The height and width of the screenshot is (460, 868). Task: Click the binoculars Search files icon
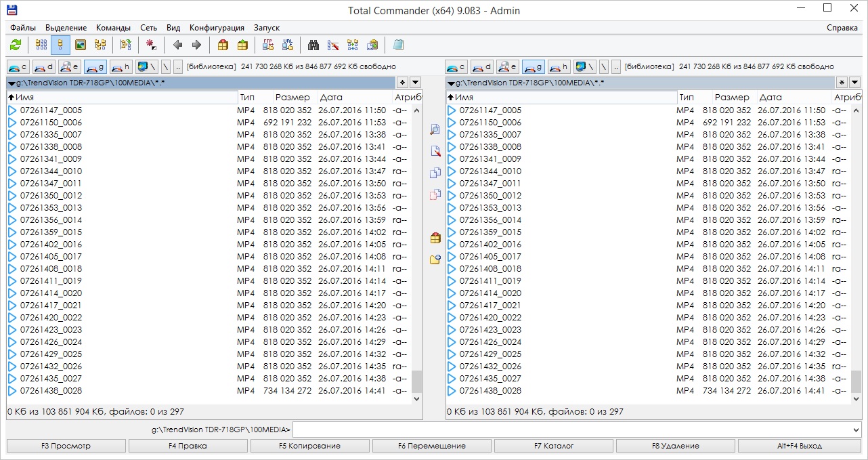point(313,45)
